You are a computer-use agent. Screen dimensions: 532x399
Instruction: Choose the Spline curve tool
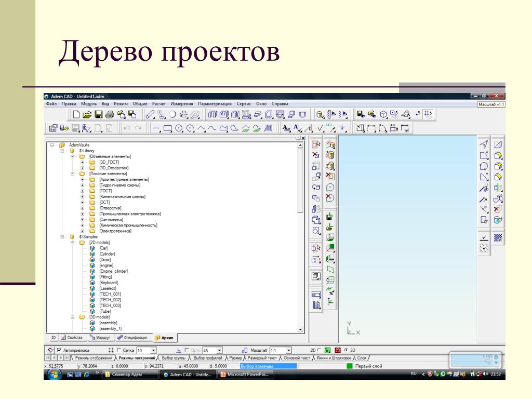point(212,129)
